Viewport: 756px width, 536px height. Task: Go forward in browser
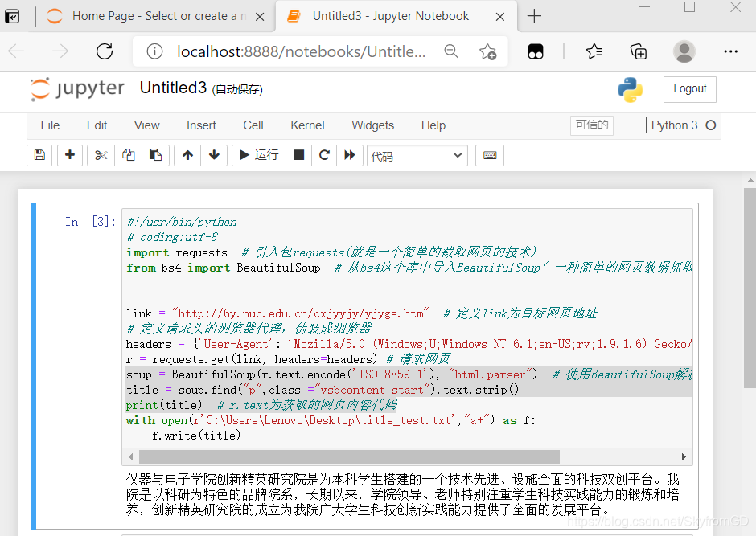pyautogui.click(x=60, y=51)
